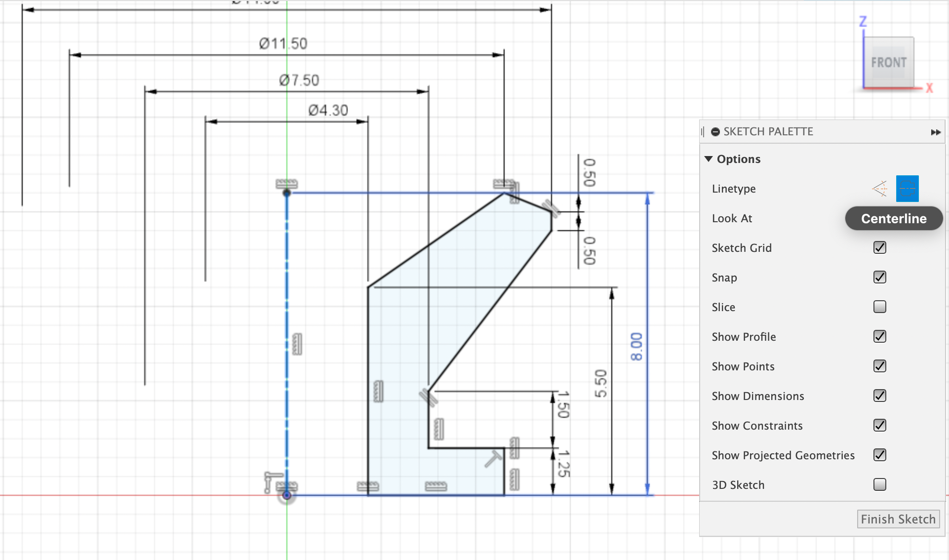
Task: Turn on 3D Sketch checkbox
Action: pyautogui.click(x=879, y=484)
